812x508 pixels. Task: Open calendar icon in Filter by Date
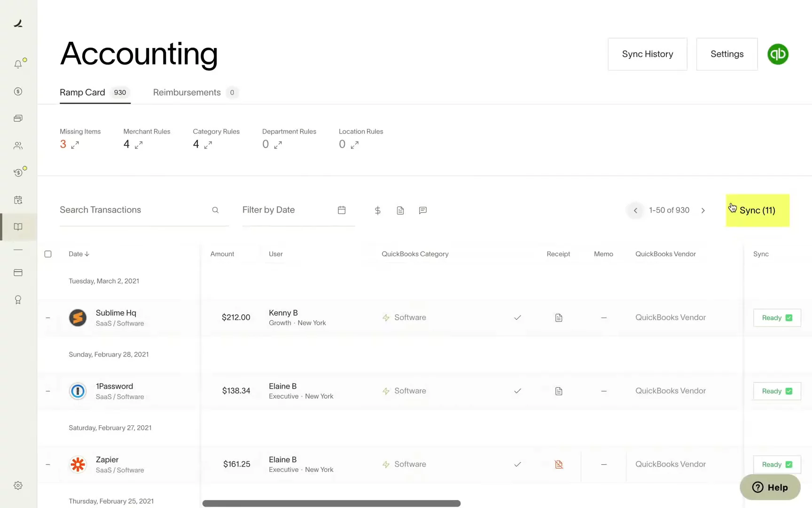pos(342,210)
